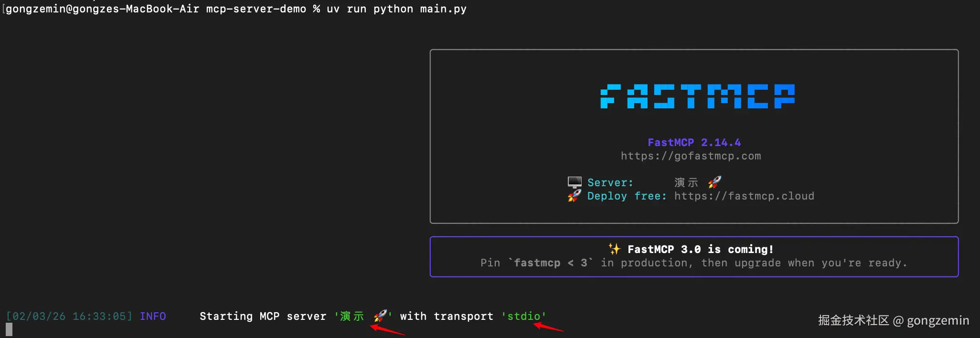Image resolution: width=980 pixels, height=338 pixels.
Task: Click the FASTMCP pixel-art logo banner
Action: click(x=697, y=96)
